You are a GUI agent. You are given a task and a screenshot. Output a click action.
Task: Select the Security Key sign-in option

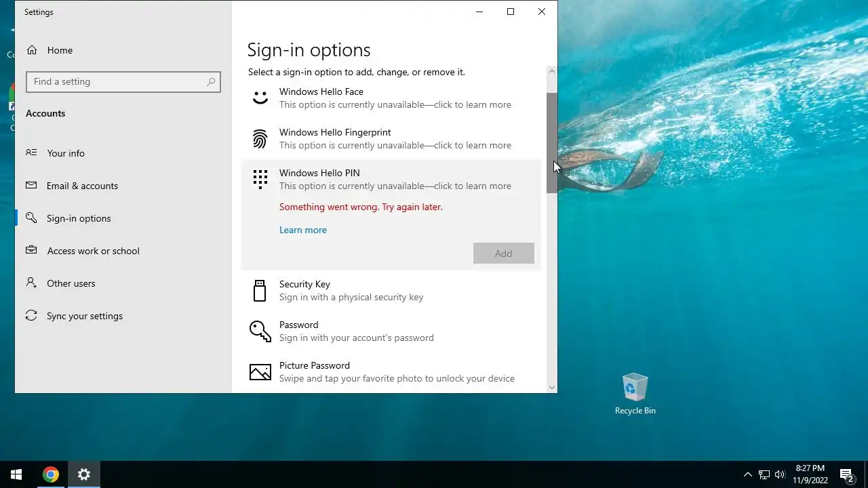[x=391, y=291]
